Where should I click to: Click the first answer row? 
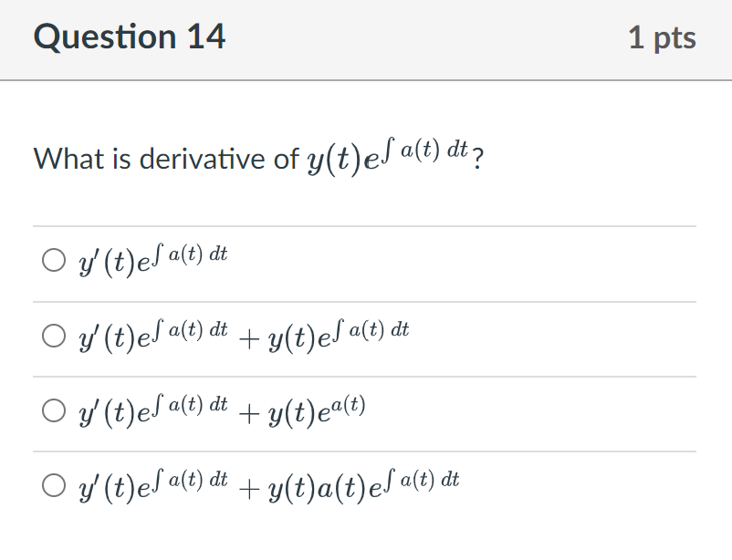coord(365,259)
